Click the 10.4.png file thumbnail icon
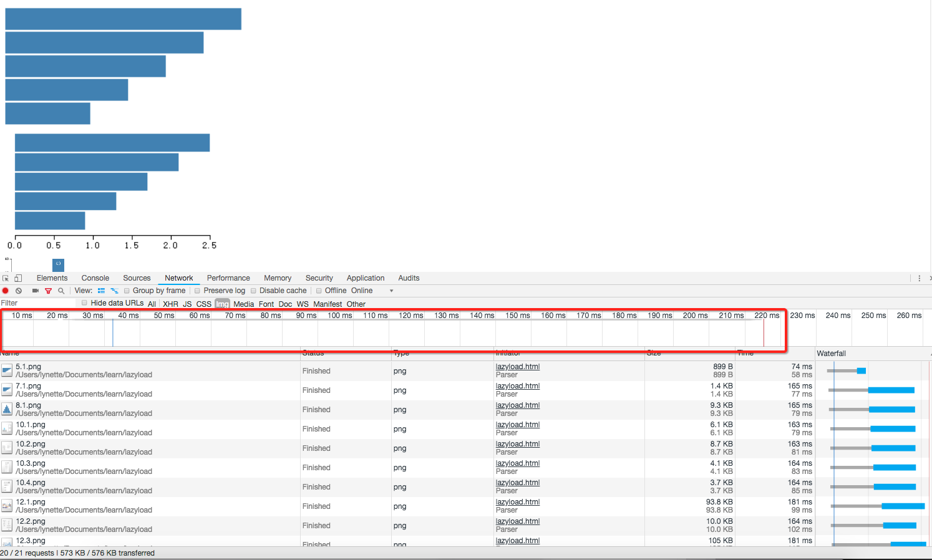The height and width of the screenshot is (560, 932). (7, 487)
